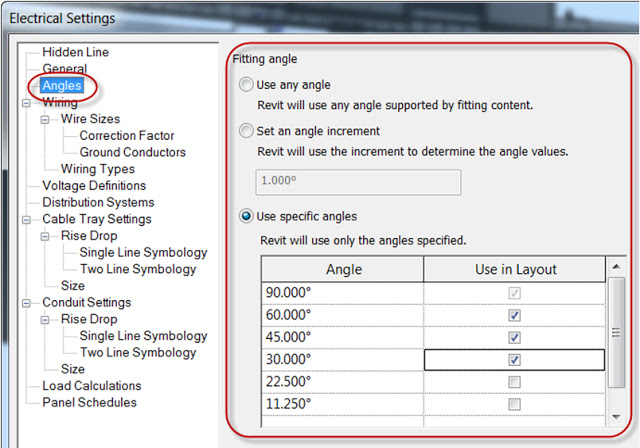Select the Use any angle radio button
Screen dimensions: 640x448
246,84
